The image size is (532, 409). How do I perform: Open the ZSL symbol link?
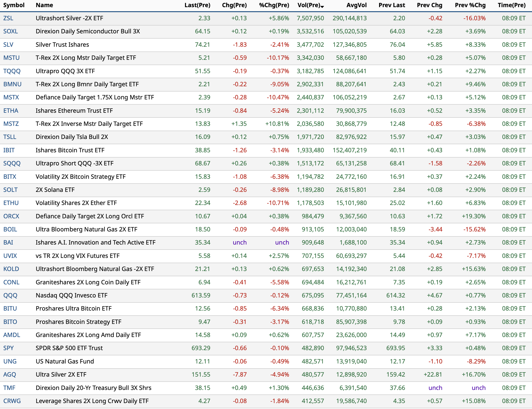click(8, 18)
